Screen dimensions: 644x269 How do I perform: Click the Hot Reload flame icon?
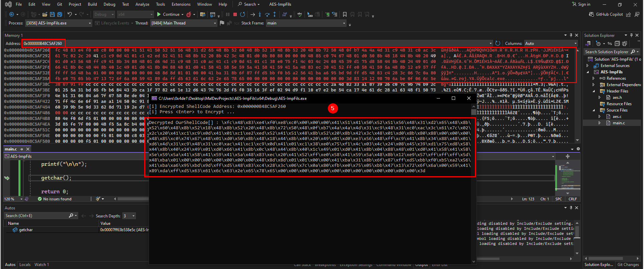point(189,14)
